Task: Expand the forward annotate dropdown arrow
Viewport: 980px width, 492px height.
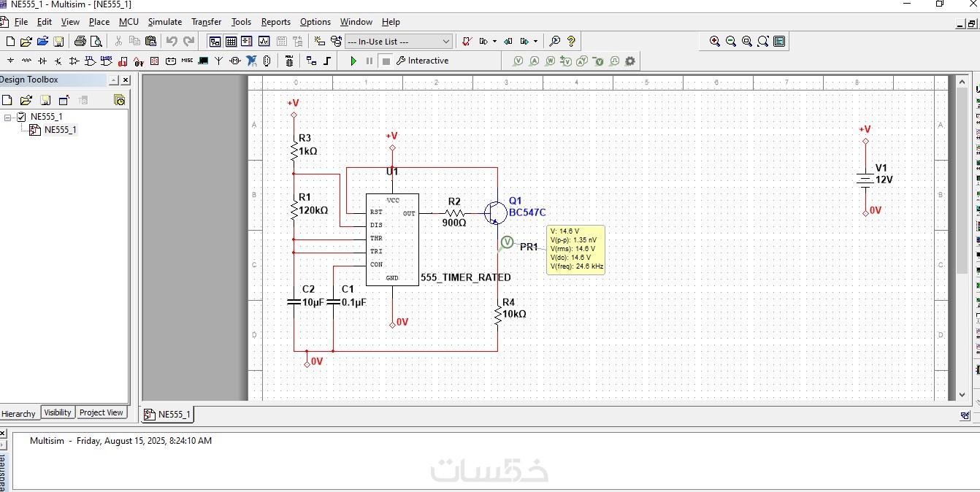Action: [494, 42]
